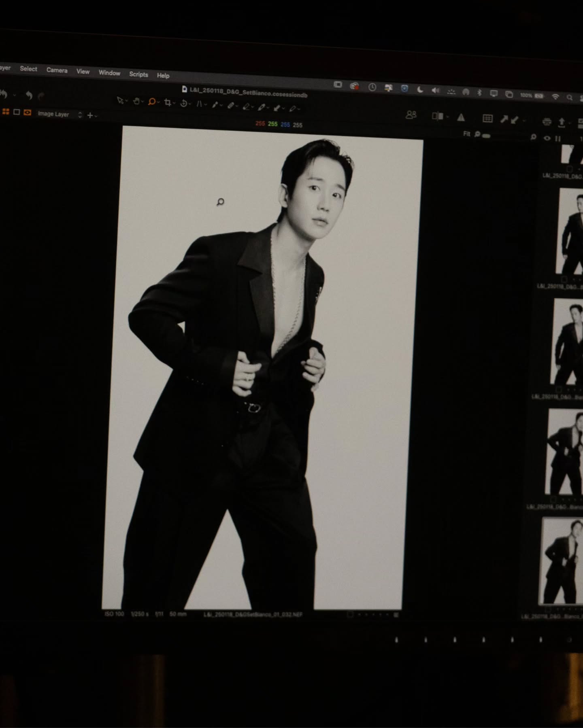Viewport: 583px width, 728px height.
Task: Open the print icon in toolbar
Action: [547, 121]
